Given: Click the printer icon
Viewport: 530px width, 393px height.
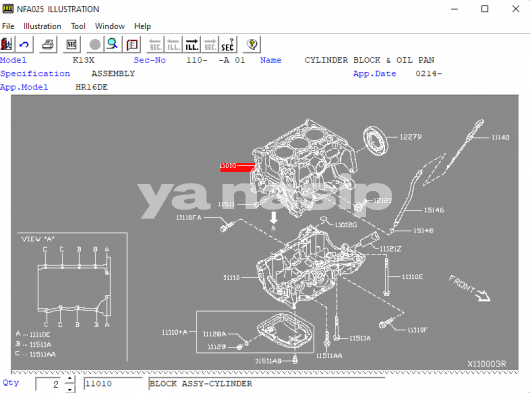Looking at the screenshot, I should (x=48, y=44).
